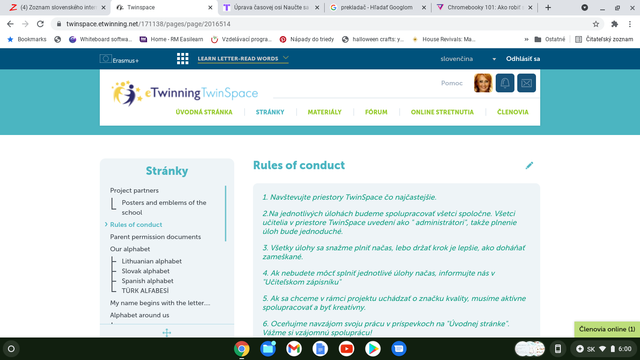
Task: Open Google Play Store from the shelf
Action: pyautogui.click(x=372, y=349)
